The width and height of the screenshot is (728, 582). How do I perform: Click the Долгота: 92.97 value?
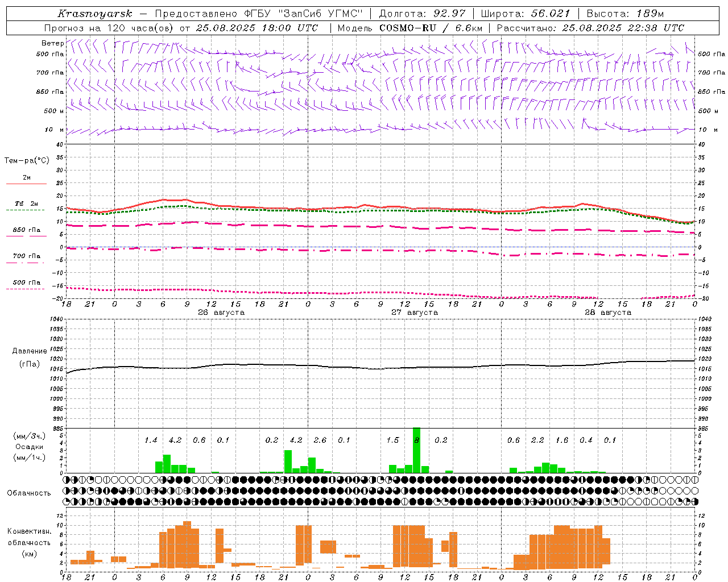(x=422, y=14)
